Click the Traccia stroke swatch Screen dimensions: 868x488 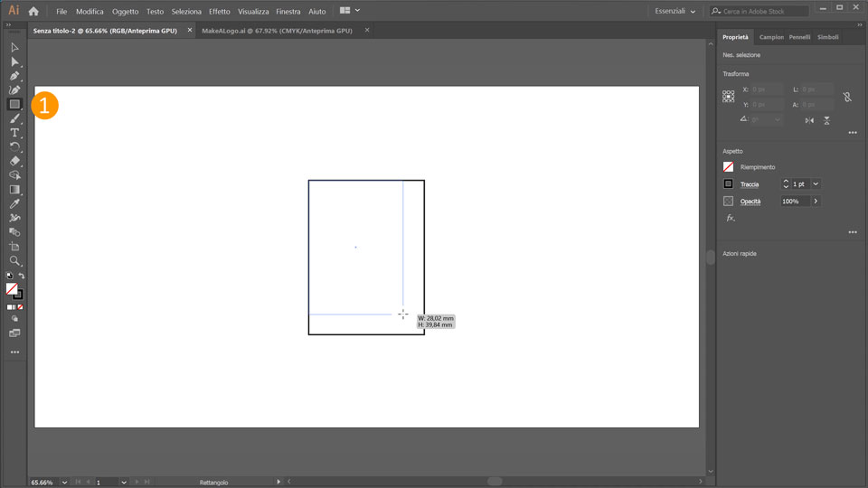pyautogui.click(x=729, y=183)
